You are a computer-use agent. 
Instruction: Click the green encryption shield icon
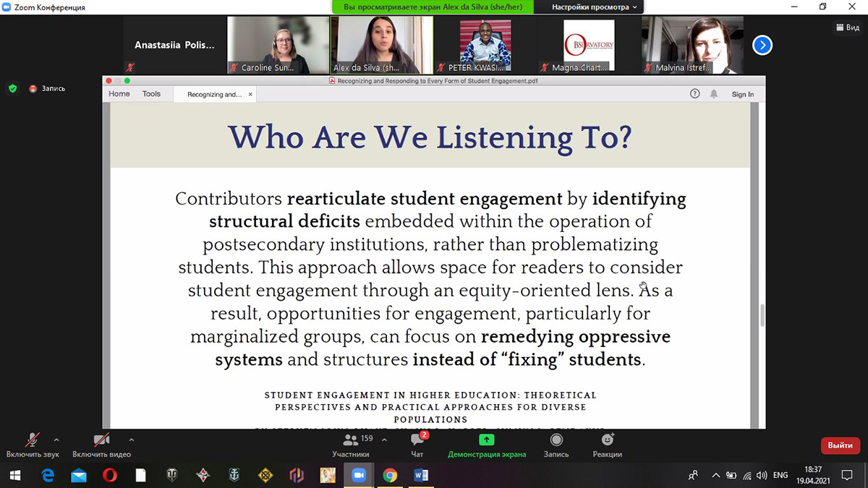(x=12, y=88)
